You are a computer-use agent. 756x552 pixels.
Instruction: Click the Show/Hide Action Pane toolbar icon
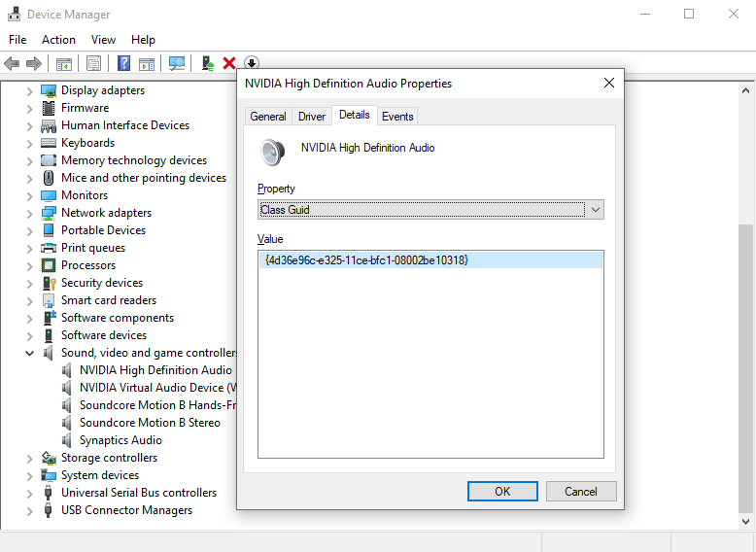[147, 63]
